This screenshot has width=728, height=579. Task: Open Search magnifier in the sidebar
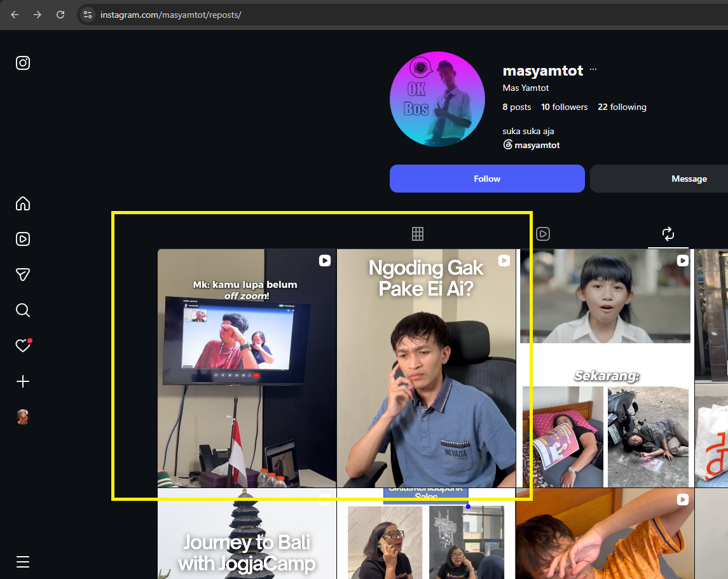point(23,310)
